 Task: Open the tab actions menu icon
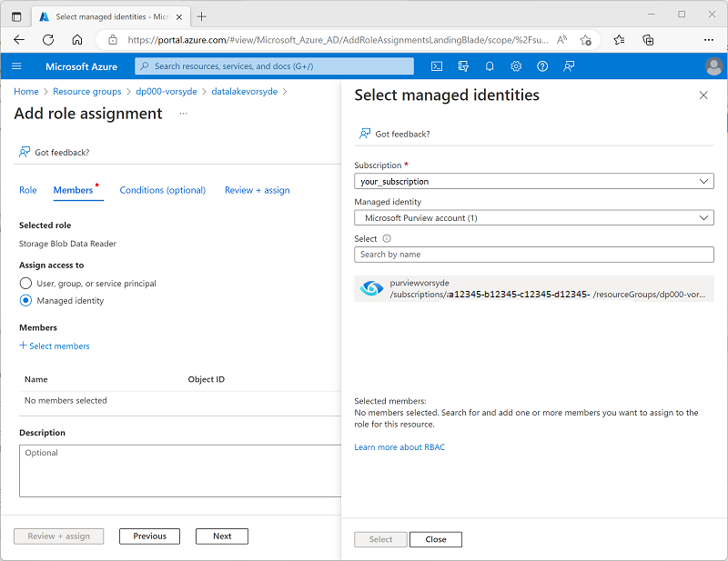click(x=16, y=16)
